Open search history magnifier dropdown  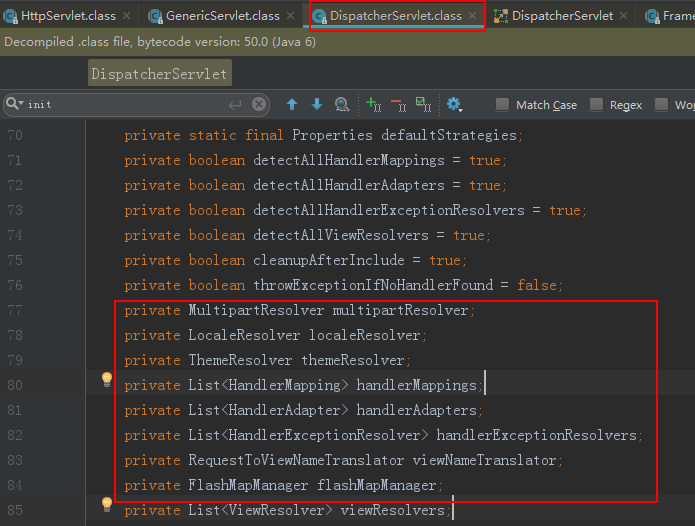(15, 104)
